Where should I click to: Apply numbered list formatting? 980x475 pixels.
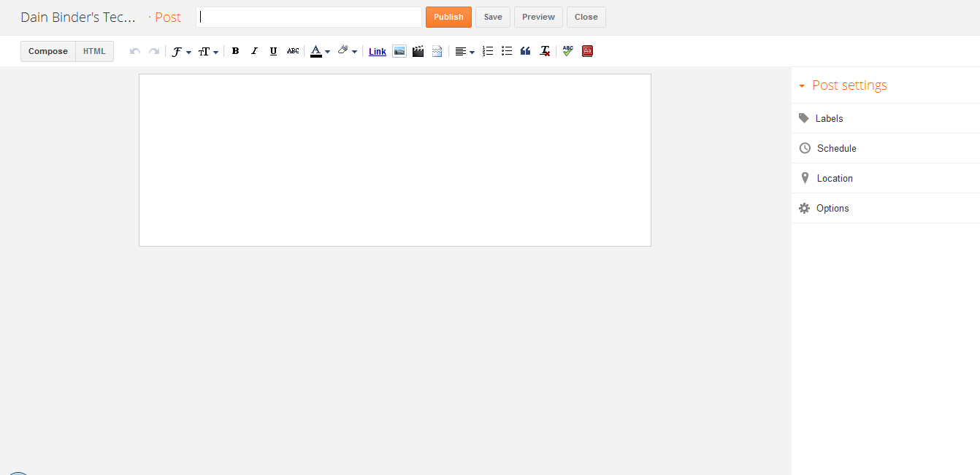[488, 51]
